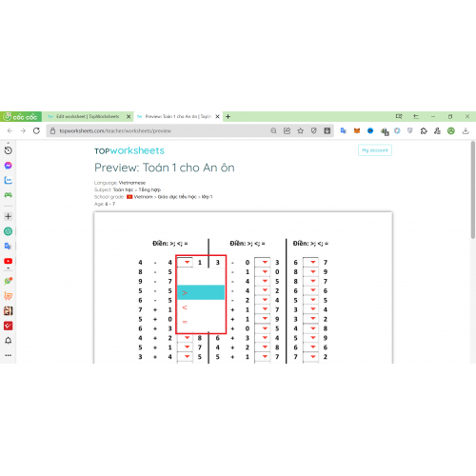Open the dropdown between 8 and 7

(310, 281)
